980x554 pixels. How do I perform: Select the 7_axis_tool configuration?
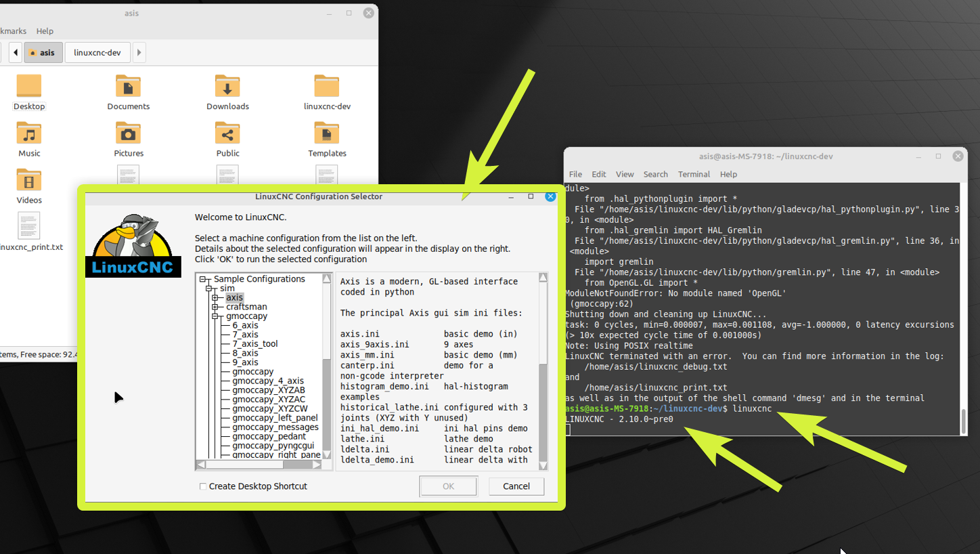(x=254, y=344)
